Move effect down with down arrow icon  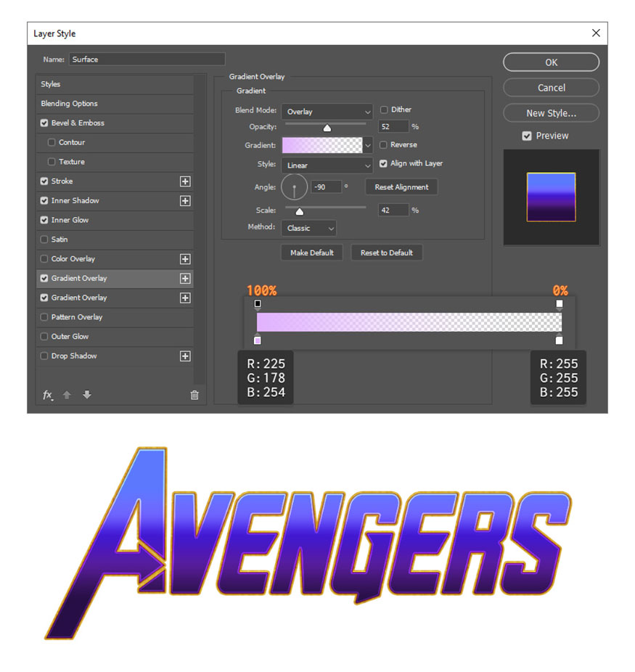tap(87, 395)
